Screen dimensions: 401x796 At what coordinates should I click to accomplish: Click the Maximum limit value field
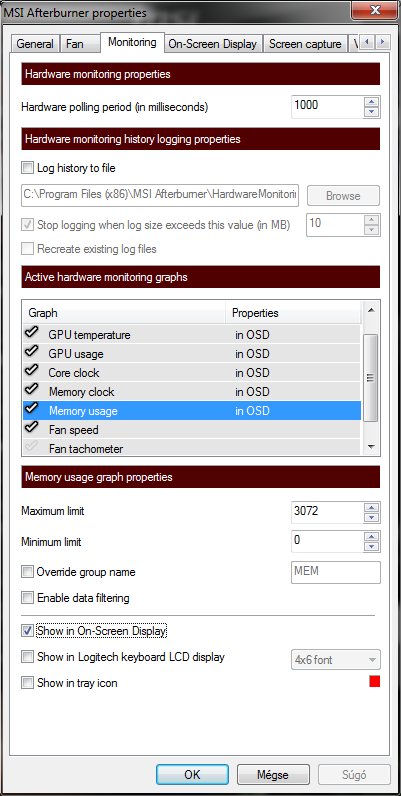coord(327,512)
